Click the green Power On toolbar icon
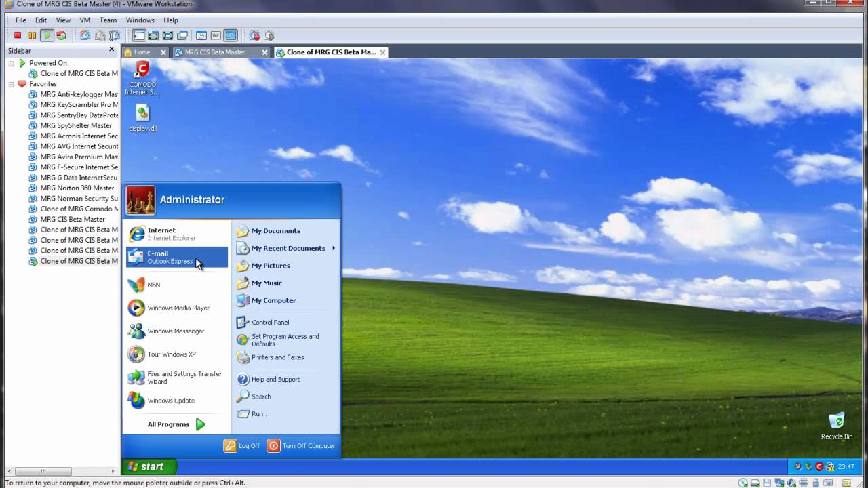Viewport: 868px width, 488px height. (47, 35)
